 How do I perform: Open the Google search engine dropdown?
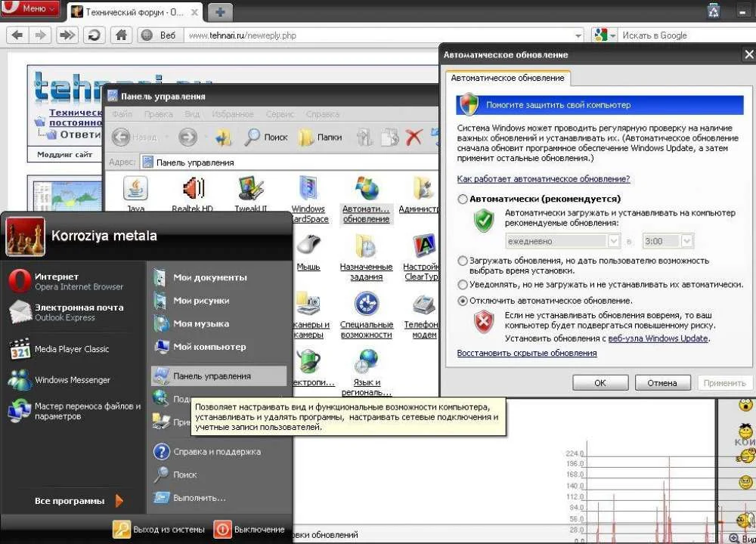coord(605,36)
